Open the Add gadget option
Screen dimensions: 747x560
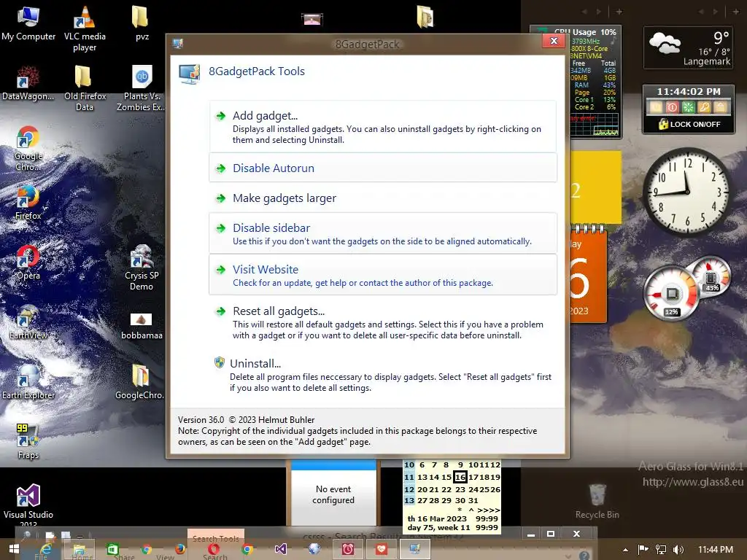coord(382,127)
